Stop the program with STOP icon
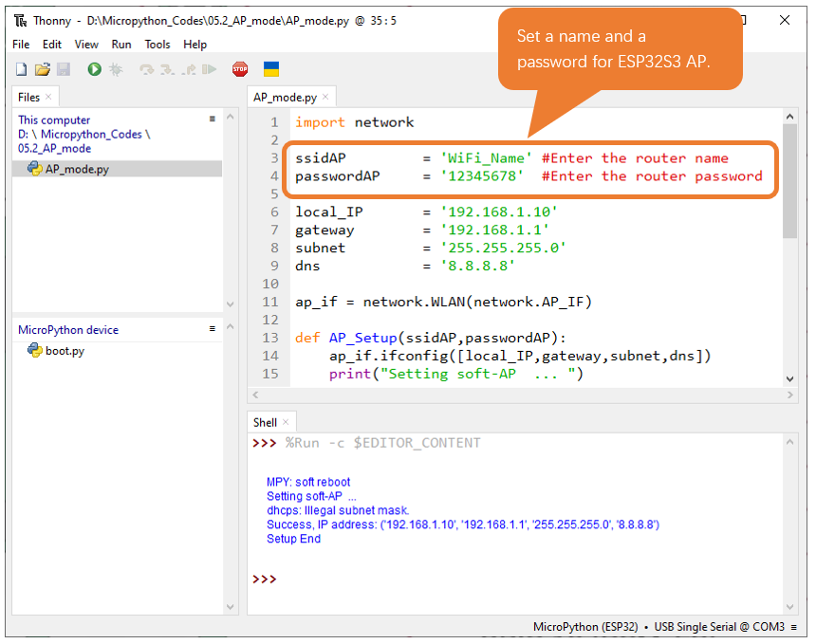The width and height of the screenshot is (816, 644). point(240,69)
